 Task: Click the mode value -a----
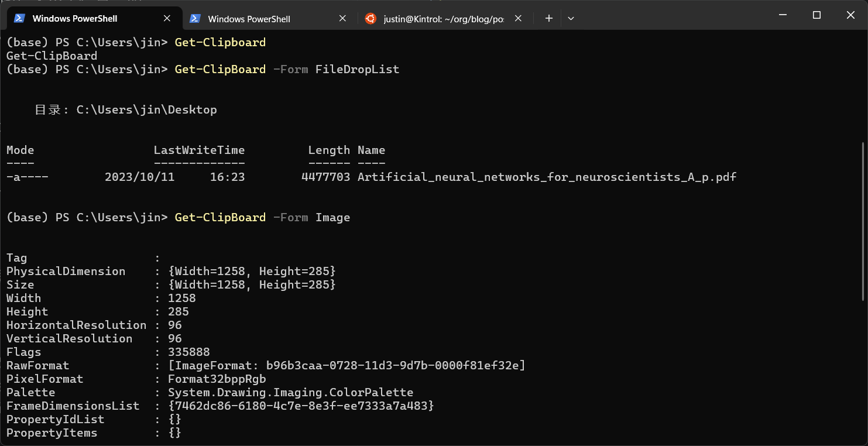point(27,177)
